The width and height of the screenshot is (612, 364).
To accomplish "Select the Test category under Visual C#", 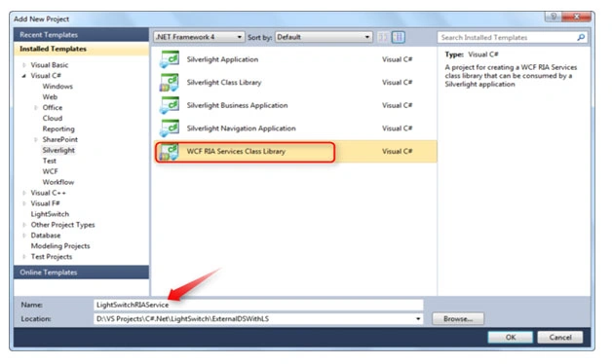I will point(49,161).
